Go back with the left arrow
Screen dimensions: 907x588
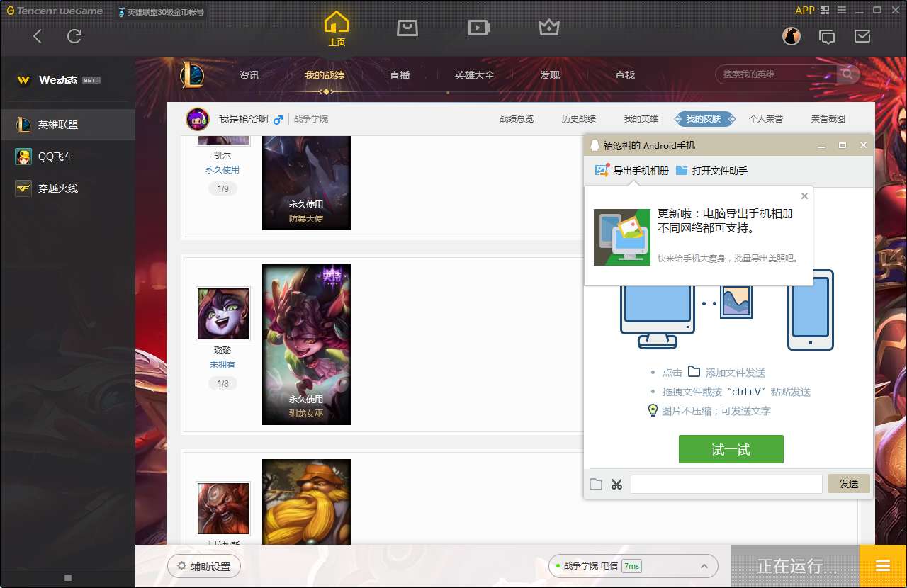38,36
